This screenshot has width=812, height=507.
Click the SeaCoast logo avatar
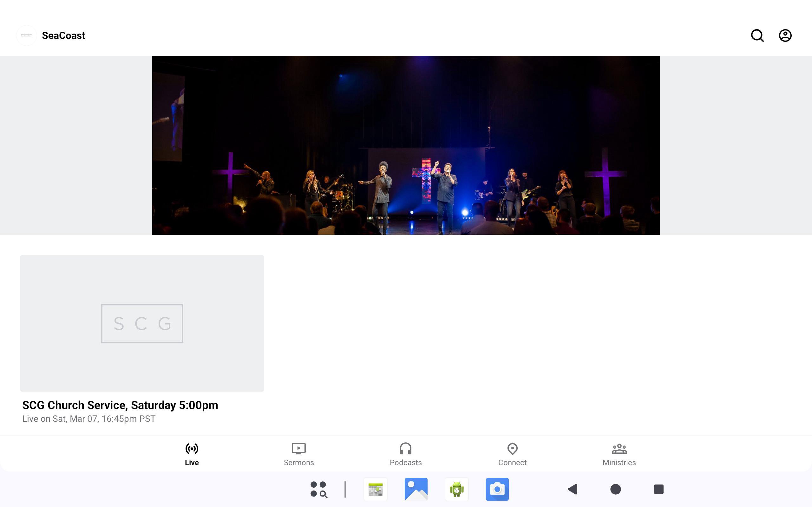27,35
